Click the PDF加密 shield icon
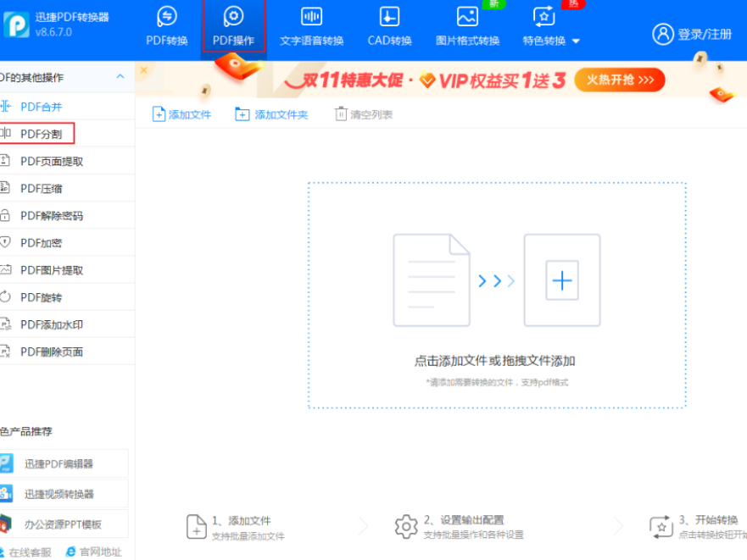This screenshot has width=747, height=560. [5, 242]
